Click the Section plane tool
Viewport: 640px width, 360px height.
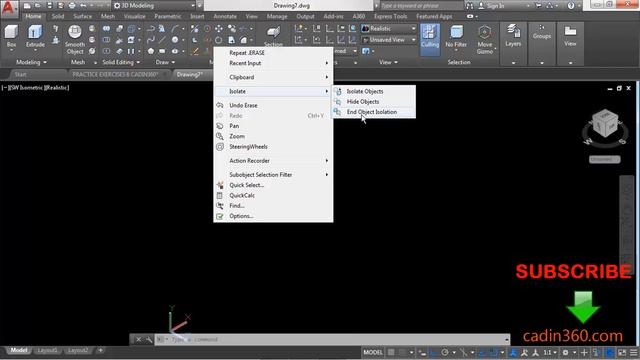(x=273, y=35)
